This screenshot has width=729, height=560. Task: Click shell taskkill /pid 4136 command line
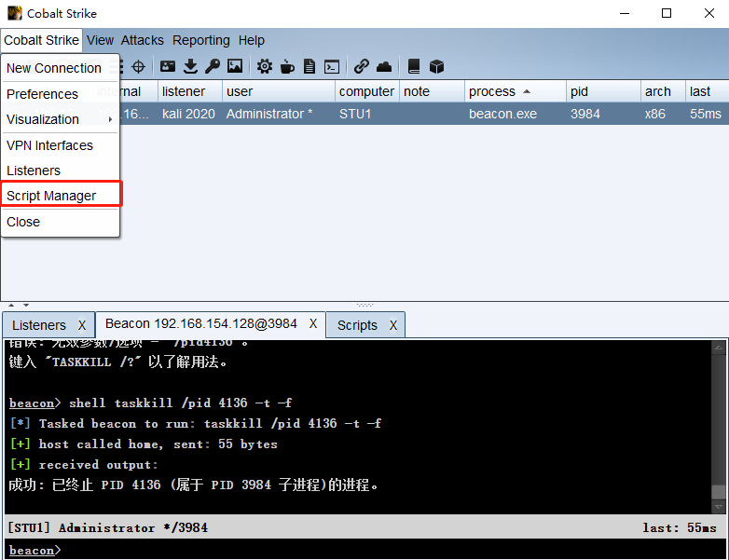(151, 403)
